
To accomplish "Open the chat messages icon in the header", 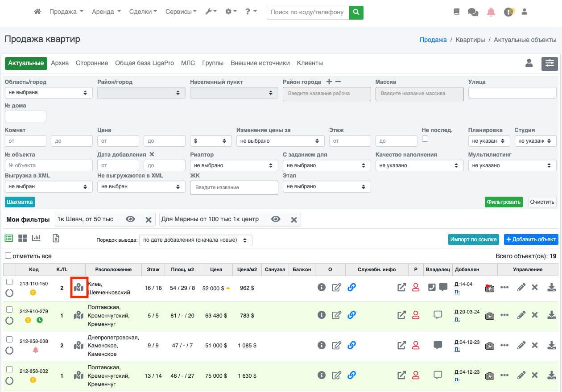I will coord(473,12).
